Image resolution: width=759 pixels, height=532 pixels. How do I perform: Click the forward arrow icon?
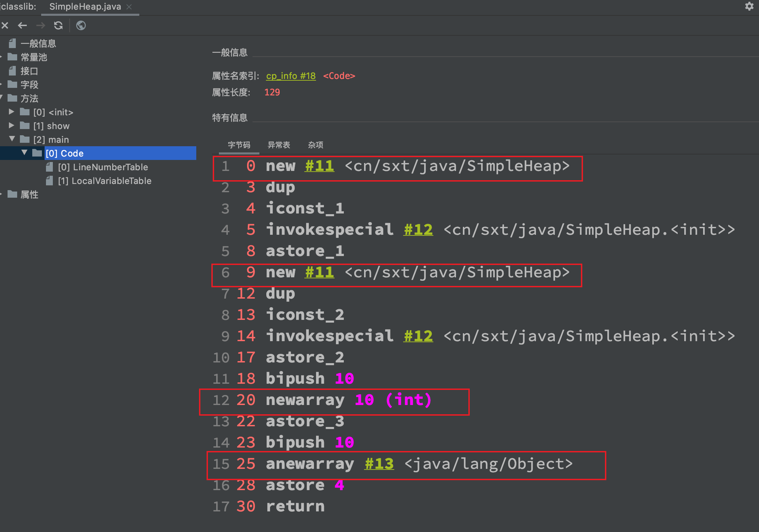tap(41, 25)
